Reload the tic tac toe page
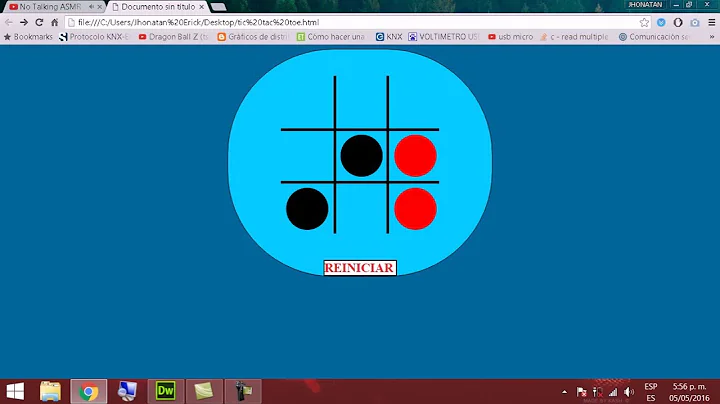This screenshot has height=404, width=720. [x=39, y=22]
